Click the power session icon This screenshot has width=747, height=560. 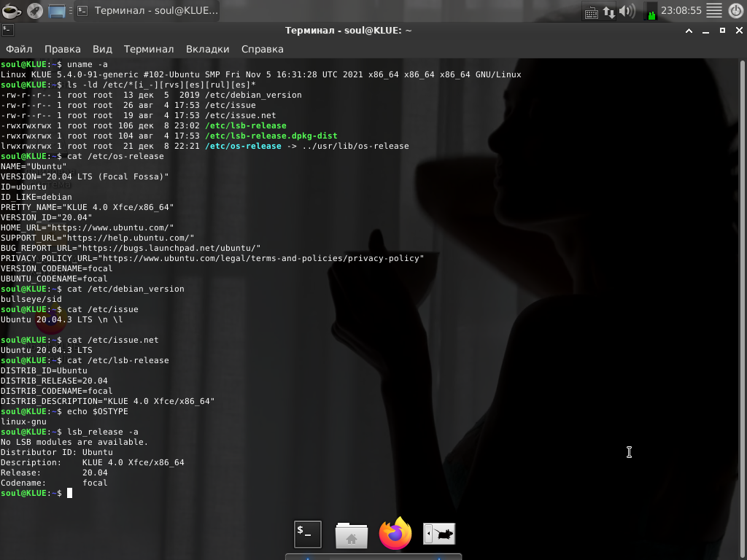[736, 10]
